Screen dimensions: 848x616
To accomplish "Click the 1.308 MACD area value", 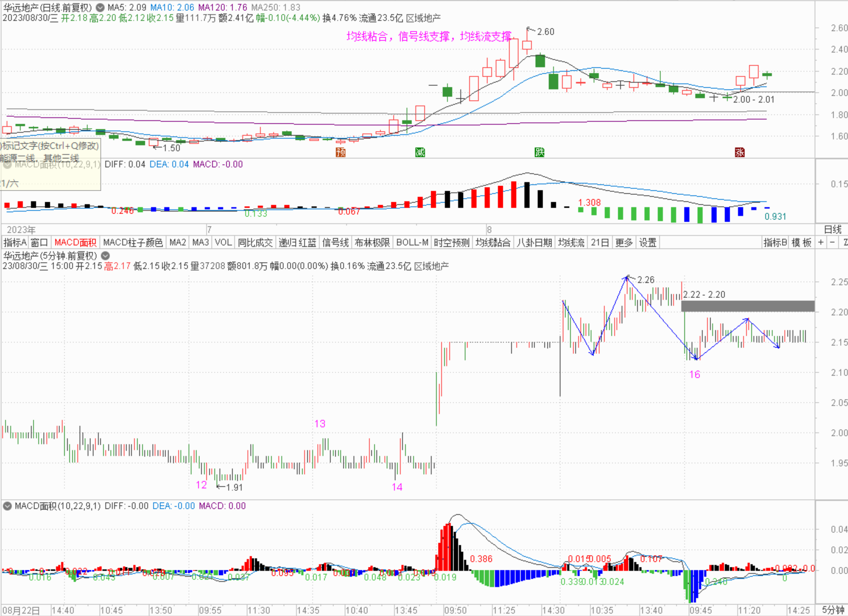I will click(x=589, y=202).
